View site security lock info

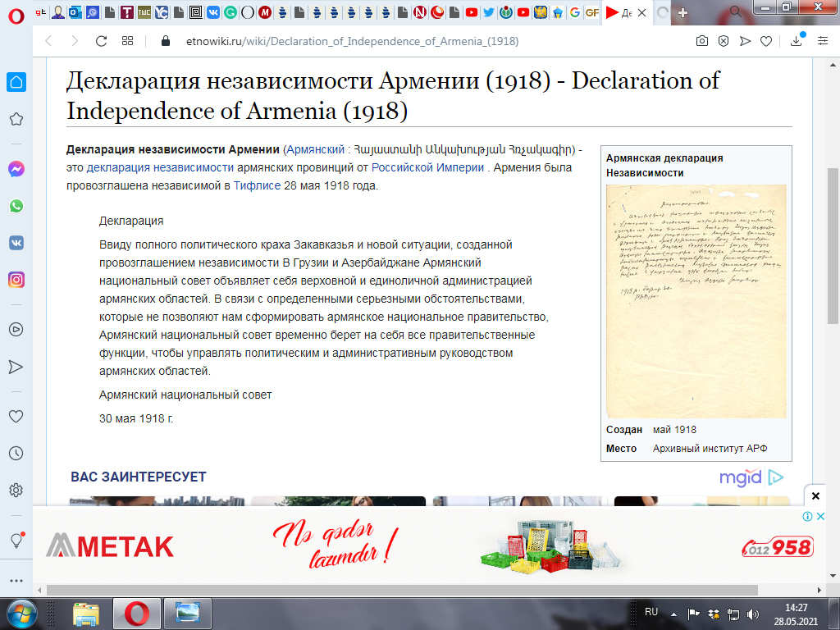tap(166, 41)
